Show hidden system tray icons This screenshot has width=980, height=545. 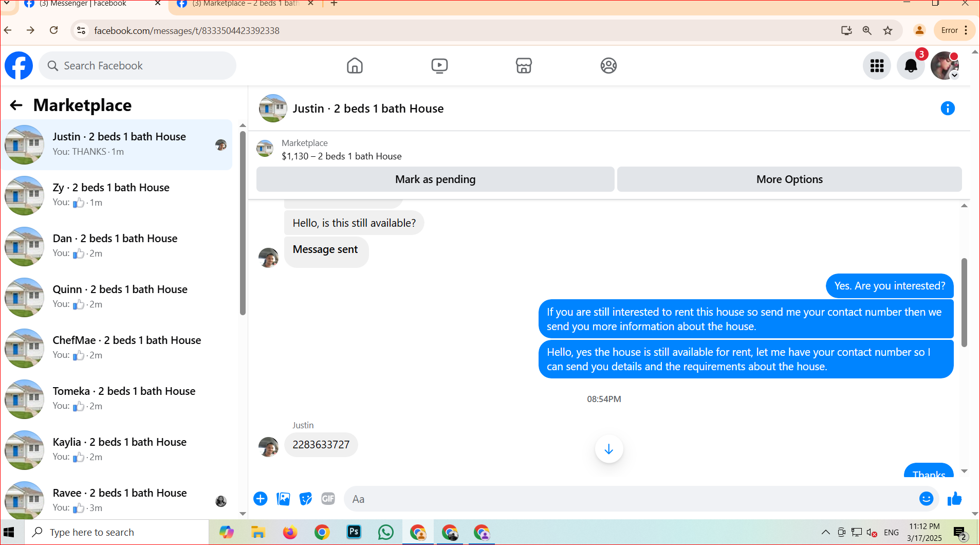pos(825,532)
